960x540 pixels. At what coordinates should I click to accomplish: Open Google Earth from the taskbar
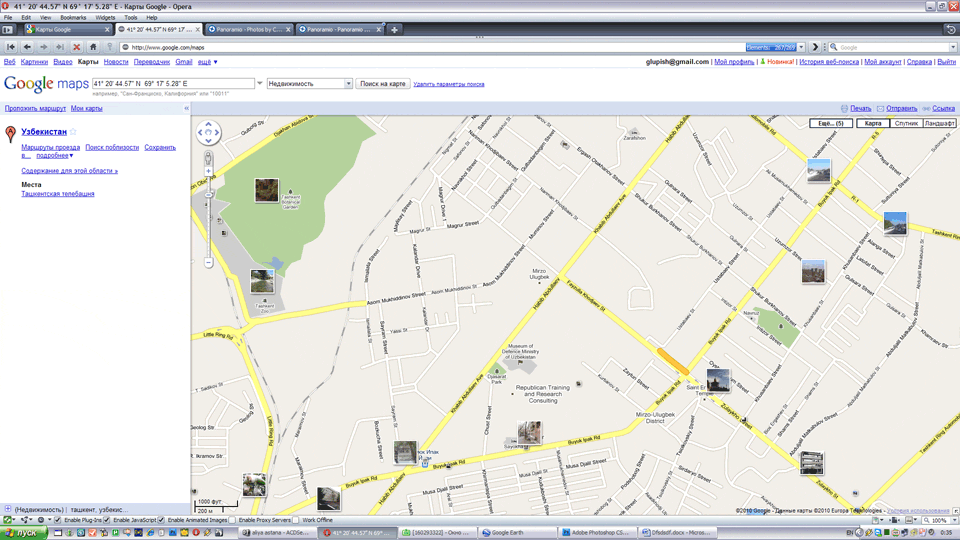pos(517,533)
